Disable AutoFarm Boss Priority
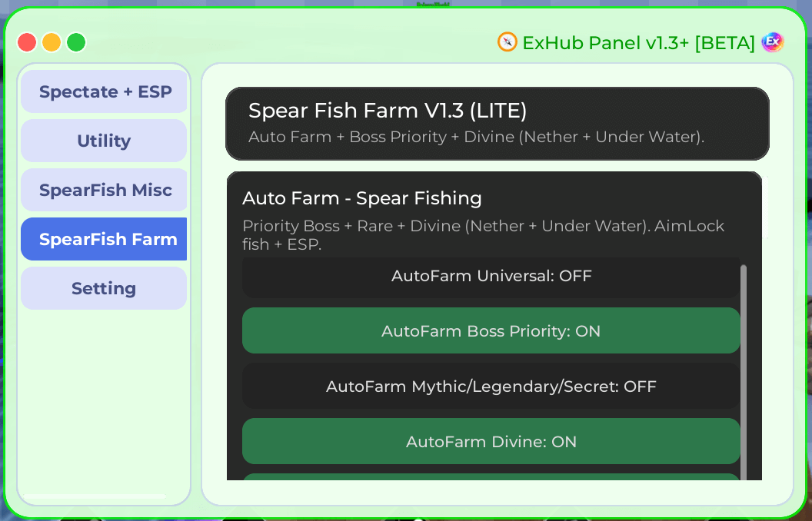 [x=491, y=331]
